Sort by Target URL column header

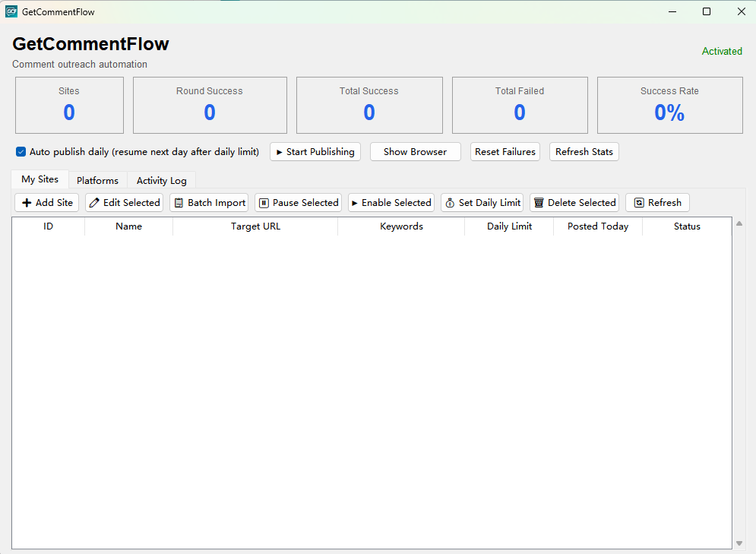[255, 226]
